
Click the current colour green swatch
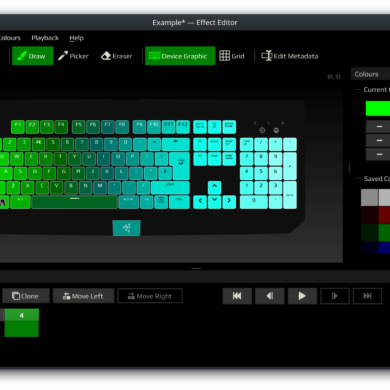tap(378, 109)
